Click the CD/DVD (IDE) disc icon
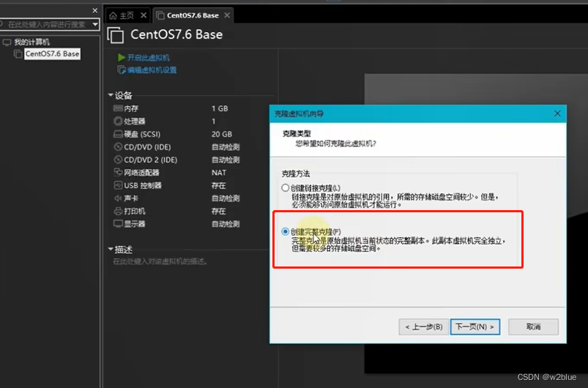Image resolution: width=588 pixels, height=388 pixels. 118,147
